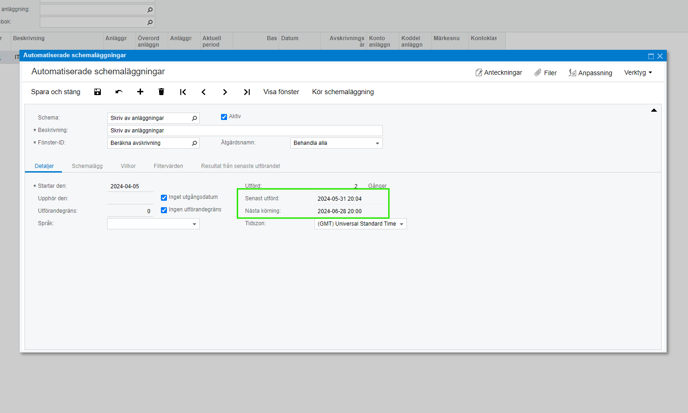Open the Språk dropdown
This screenshot has width=688, height=413.
point(153,224)
